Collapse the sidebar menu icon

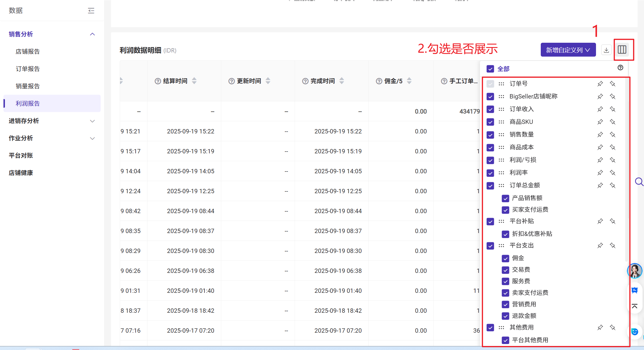(91, 11)
